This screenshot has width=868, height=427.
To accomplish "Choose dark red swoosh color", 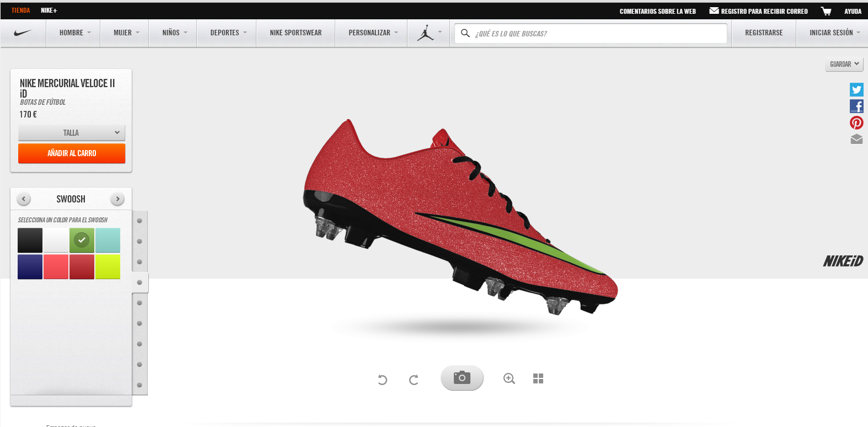I will tap(82, 266).
